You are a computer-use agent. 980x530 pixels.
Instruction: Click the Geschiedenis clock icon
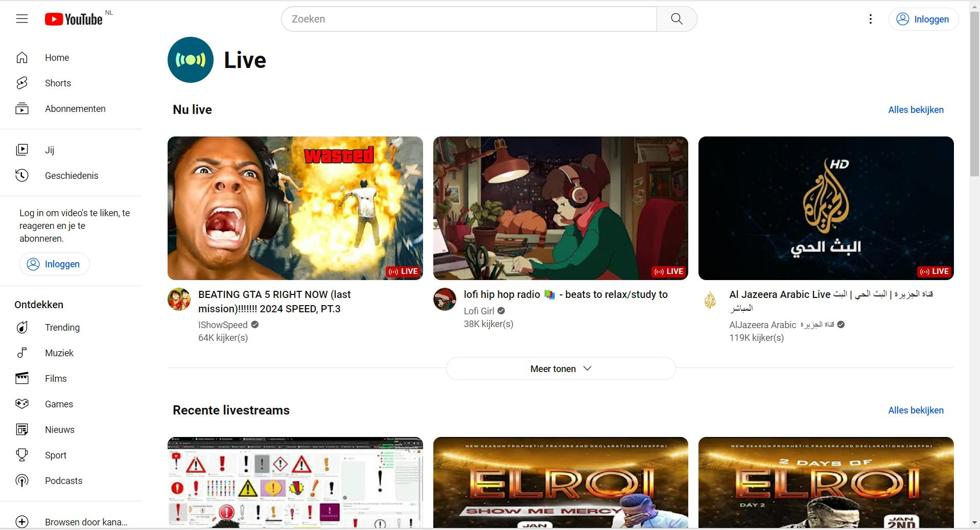coord(22,176)
